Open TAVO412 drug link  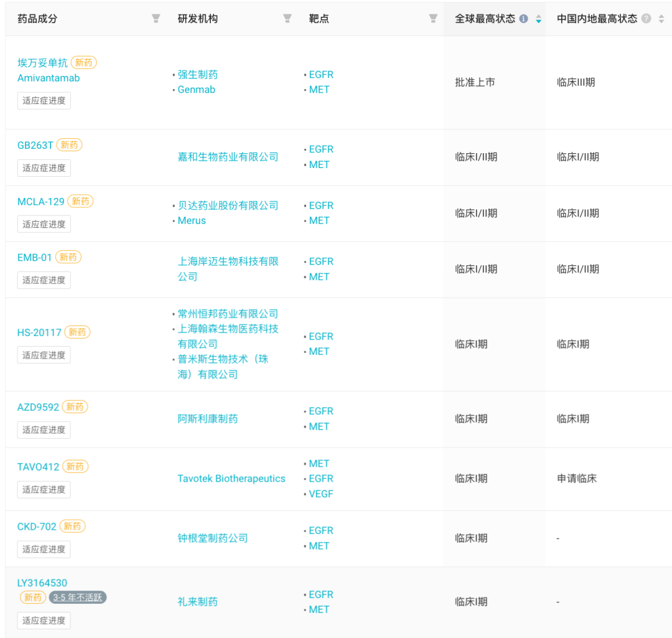click(38, 466)
